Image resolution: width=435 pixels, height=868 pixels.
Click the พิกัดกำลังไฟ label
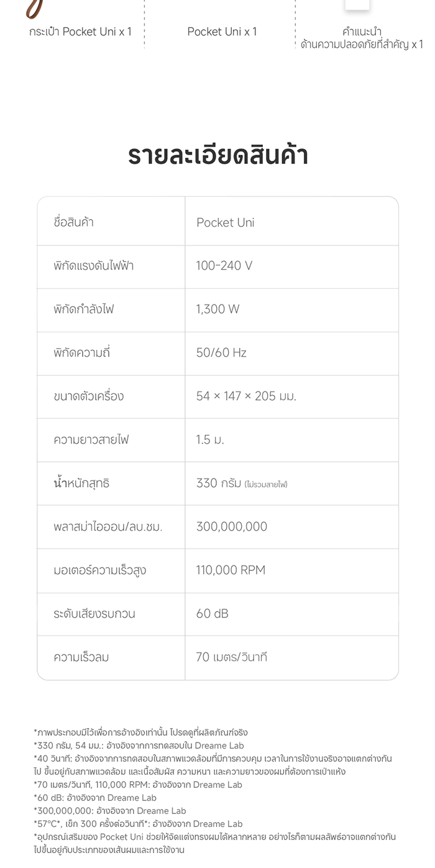pyautogui.click(x=84, y=309)
